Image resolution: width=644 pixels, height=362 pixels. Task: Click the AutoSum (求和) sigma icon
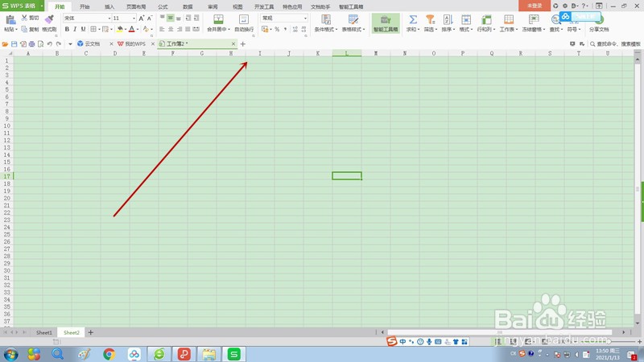click(413, 19)
